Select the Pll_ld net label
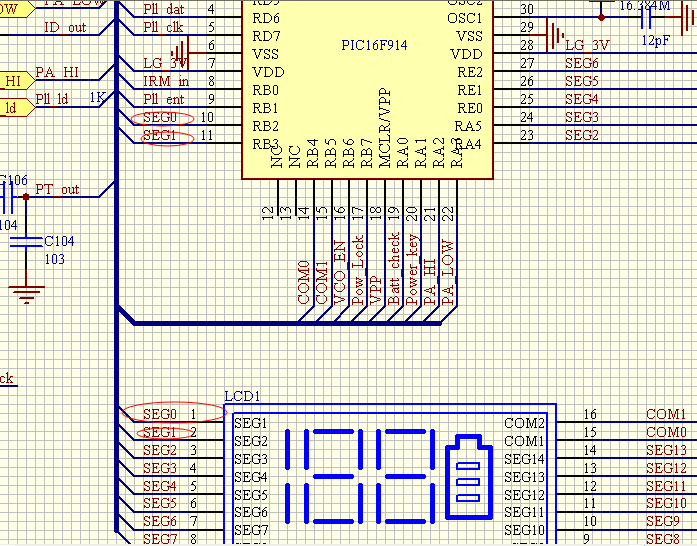 coord(52,99)
